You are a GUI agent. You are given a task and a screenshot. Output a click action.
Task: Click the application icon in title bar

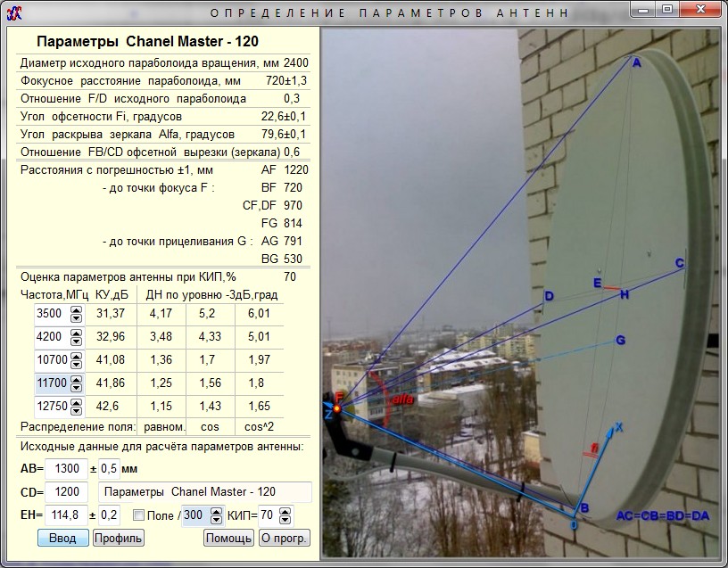14,12
